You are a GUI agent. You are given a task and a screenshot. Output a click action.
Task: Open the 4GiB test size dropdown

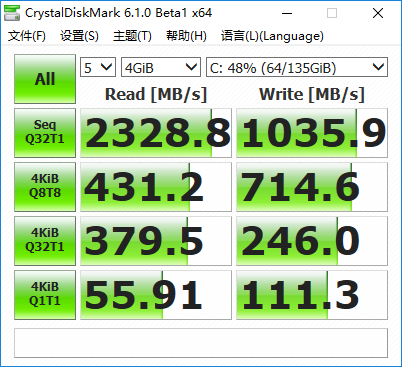[x=161, y=67]
